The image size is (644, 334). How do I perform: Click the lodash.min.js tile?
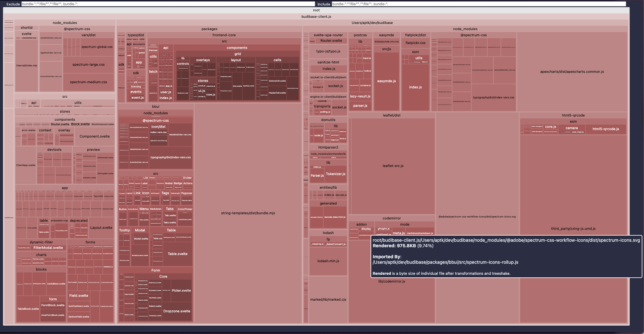[x=328, y=261]
